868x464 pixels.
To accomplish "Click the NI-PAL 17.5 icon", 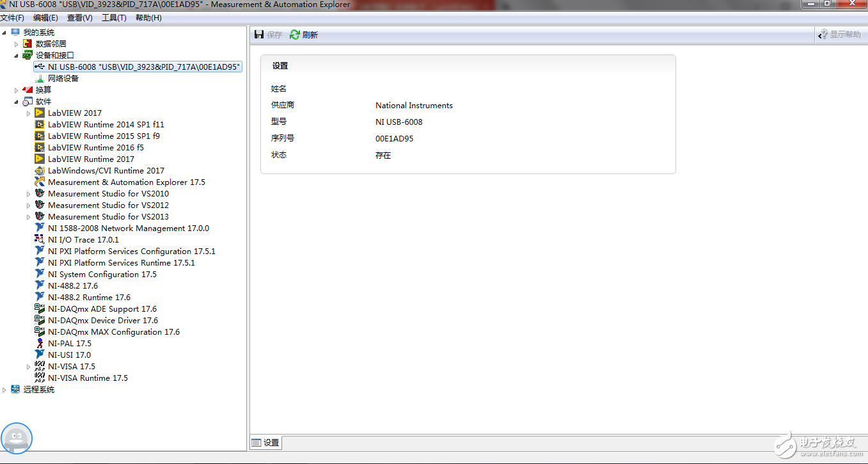I will pos(40,344).
